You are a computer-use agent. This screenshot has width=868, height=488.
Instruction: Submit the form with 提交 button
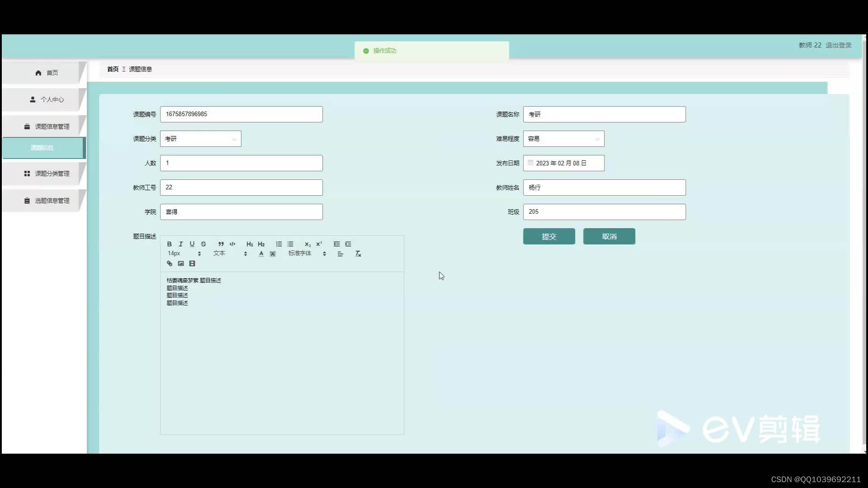click(549, 236)
